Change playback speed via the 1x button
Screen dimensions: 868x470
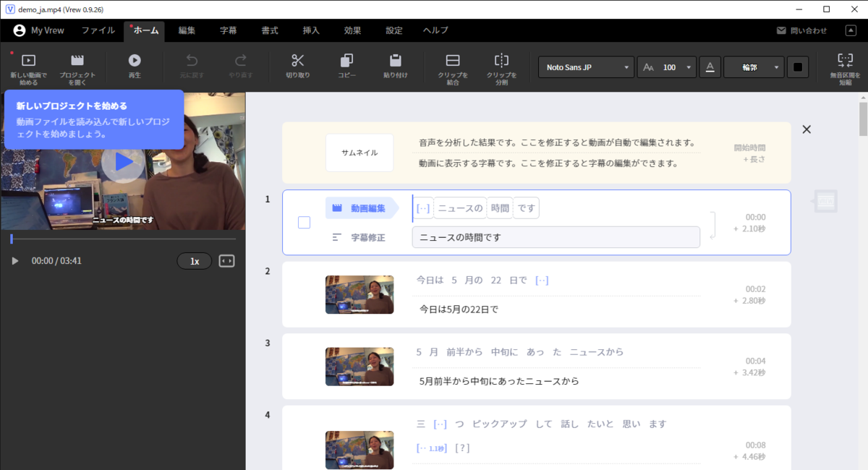[194, 260]
